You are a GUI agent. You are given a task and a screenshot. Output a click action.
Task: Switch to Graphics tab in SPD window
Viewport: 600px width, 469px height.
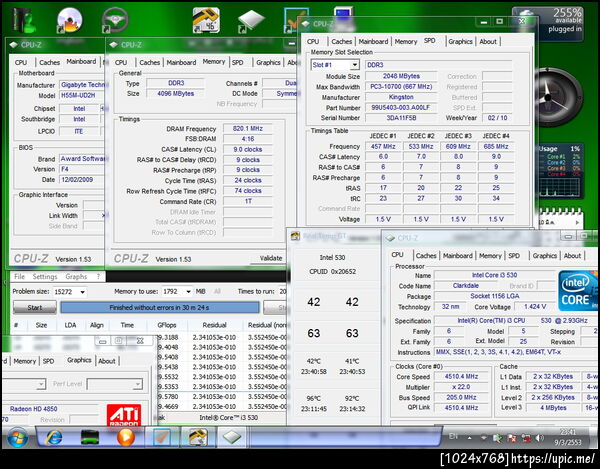tap(460, 41)
